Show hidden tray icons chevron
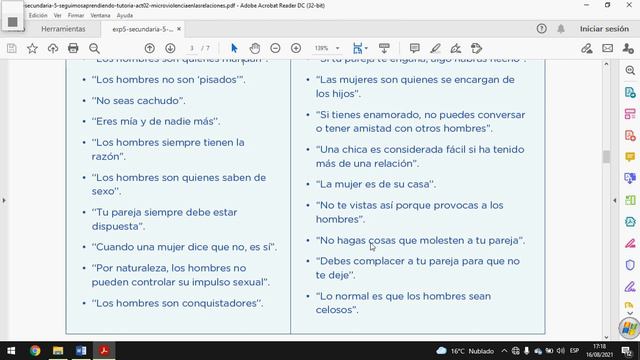 504,351
